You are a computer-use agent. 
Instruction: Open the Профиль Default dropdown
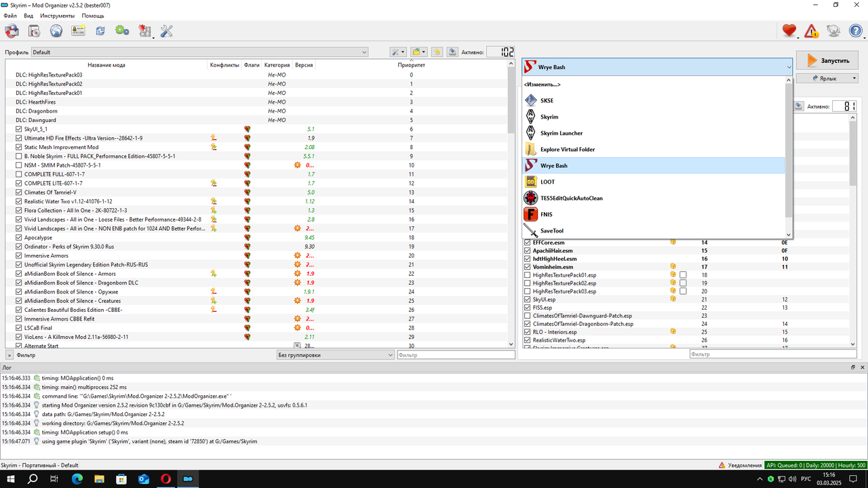(199, 52)
